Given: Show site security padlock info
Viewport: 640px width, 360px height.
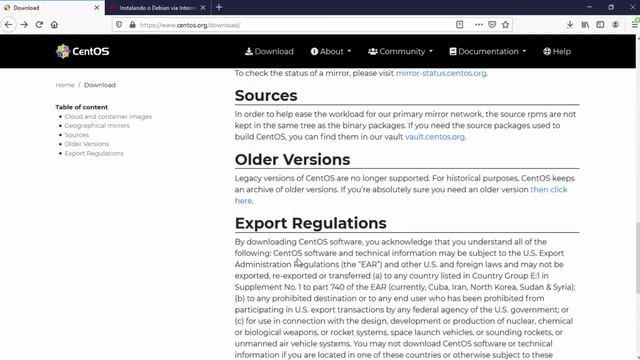Looking at the screenshot, I should point(132,25).
